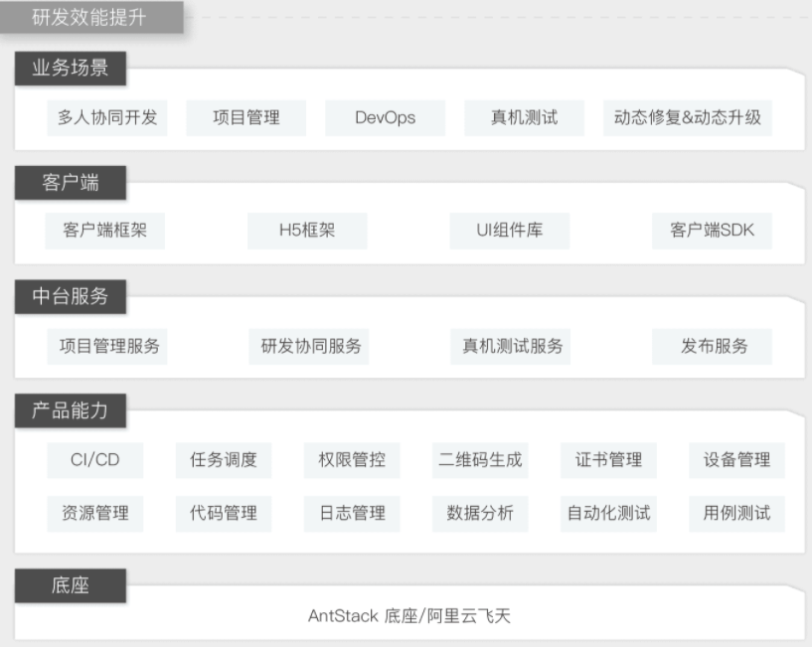This screenshot has width=812, height=647.
Task: Select the 业务场景 section header
Action: point(71,69)
